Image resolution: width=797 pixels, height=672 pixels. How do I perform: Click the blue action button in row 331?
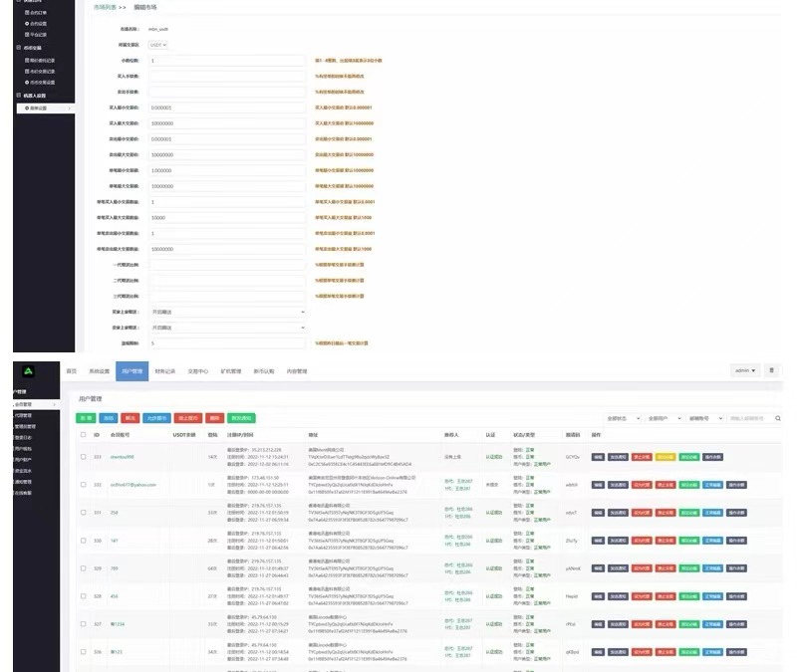point(712,513)
